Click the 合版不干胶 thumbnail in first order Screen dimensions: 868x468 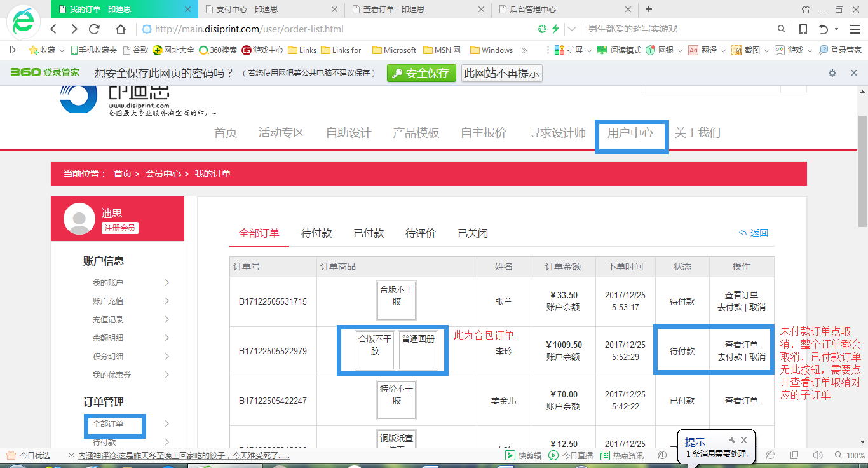(397, 301)
